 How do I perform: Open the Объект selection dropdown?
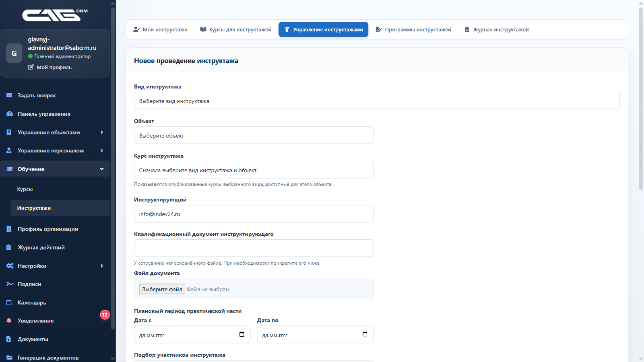[254, 135]
